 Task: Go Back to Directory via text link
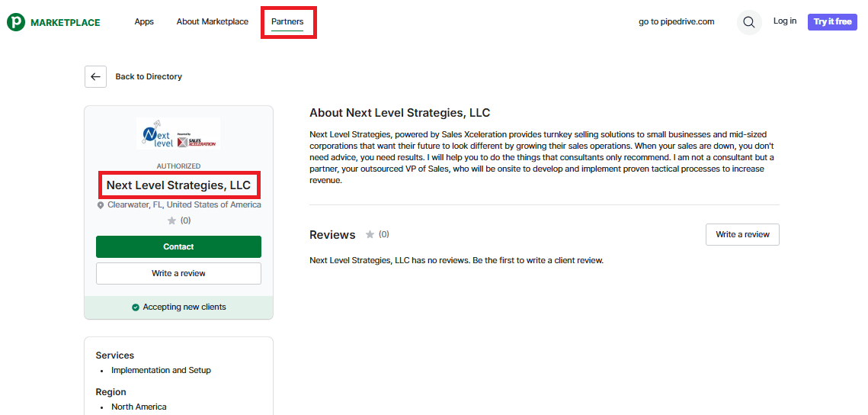(x=149, y=77)
